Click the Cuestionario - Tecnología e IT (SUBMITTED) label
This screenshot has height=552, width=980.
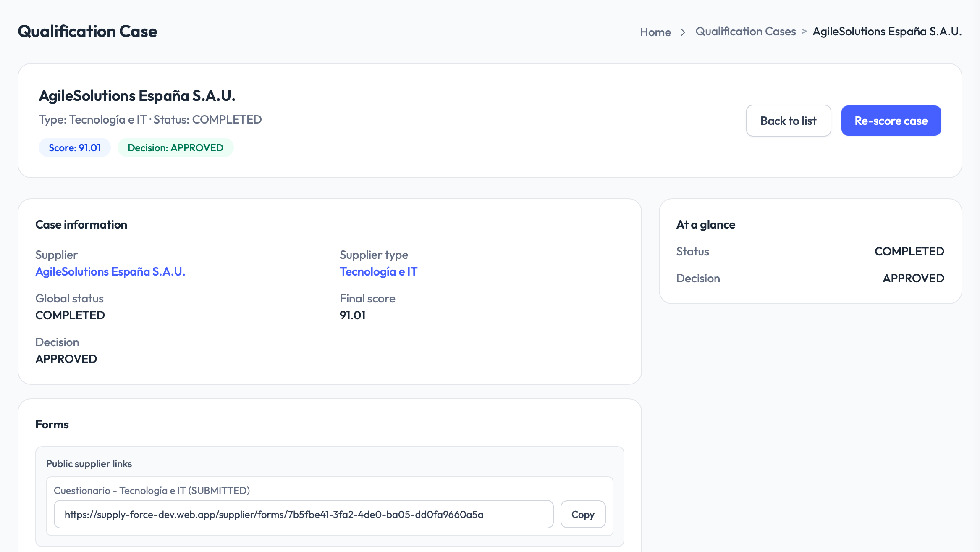click(x=152, y=490)
